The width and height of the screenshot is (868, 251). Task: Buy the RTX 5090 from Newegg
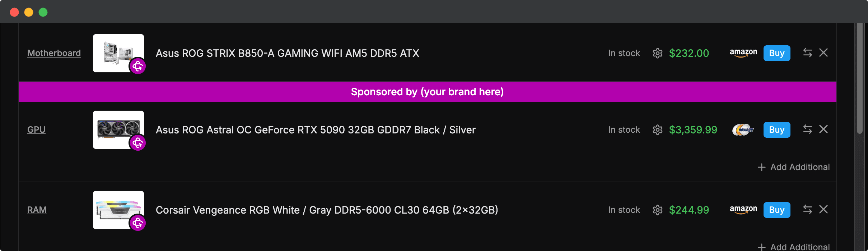point(776,130)
